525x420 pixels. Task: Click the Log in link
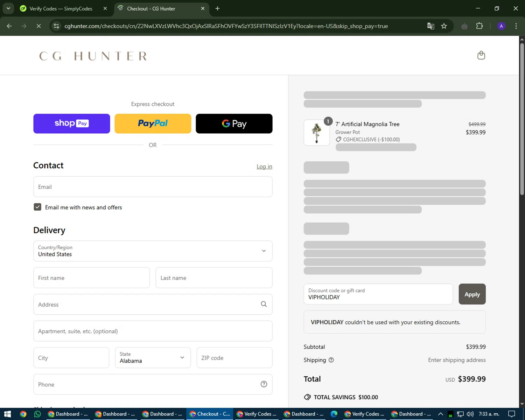tap(264, 167)
